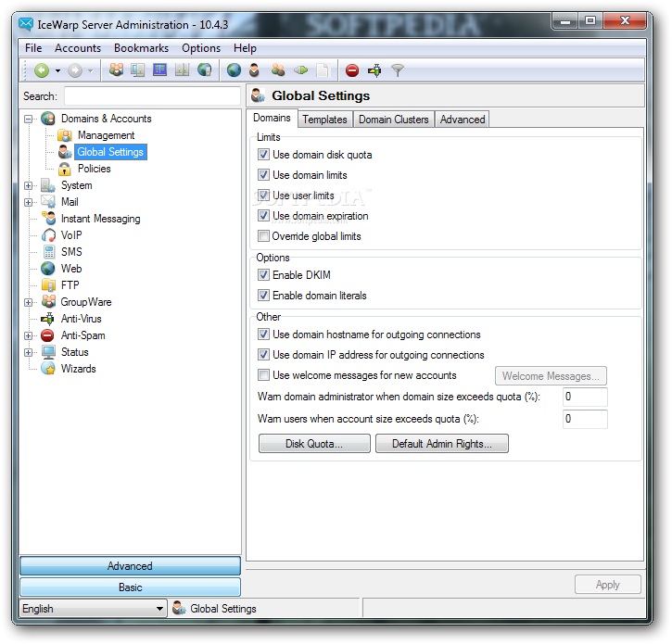The width and height of the screenshot is (672, 644).
Task: Switch to the Templates tab
Action: 324,120
